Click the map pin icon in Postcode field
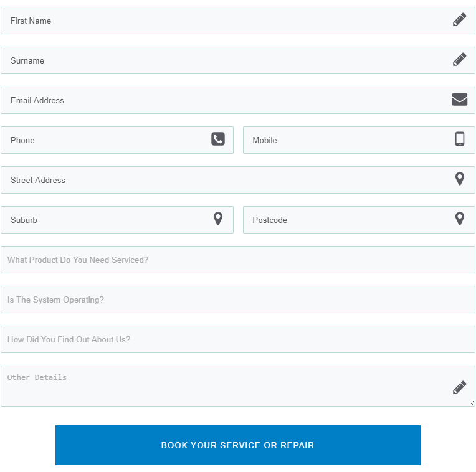Screen dimensions: 476x472 460,219
